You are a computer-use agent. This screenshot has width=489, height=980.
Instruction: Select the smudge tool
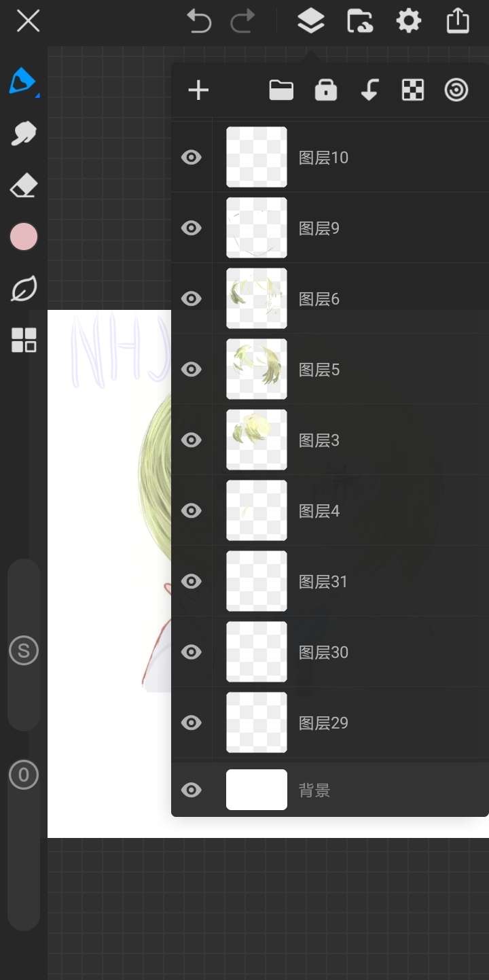(x=23, y=133)
